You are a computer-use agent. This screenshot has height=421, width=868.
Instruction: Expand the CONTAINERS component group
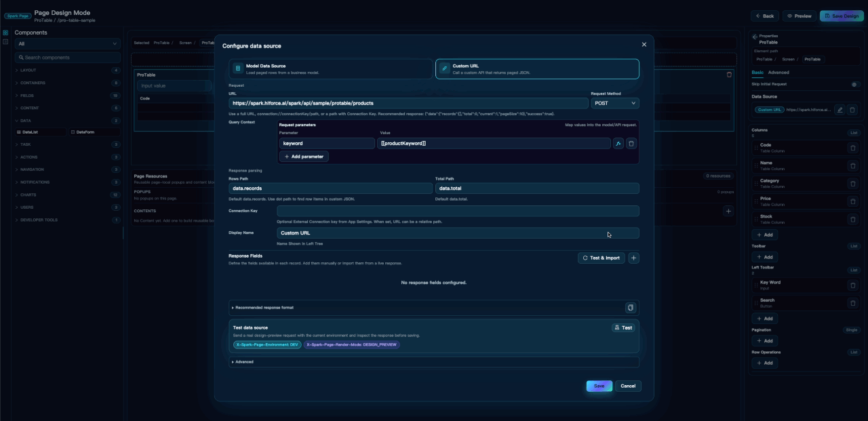click(68, 83)
